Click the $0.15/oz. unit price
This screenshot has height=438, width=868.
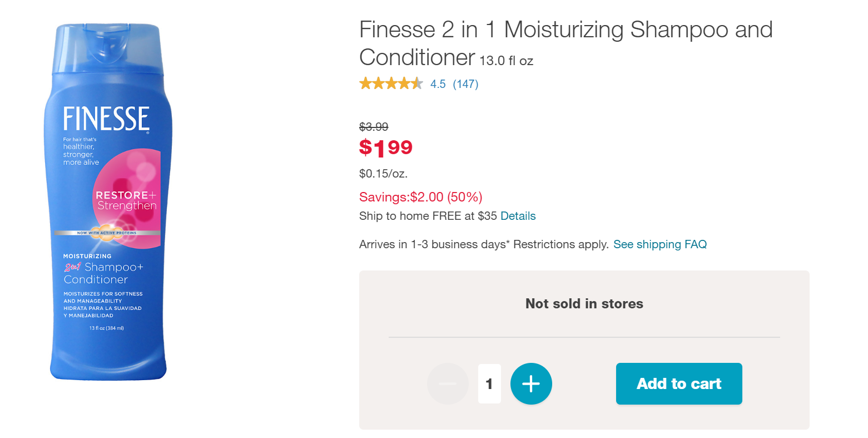(383, 174)
